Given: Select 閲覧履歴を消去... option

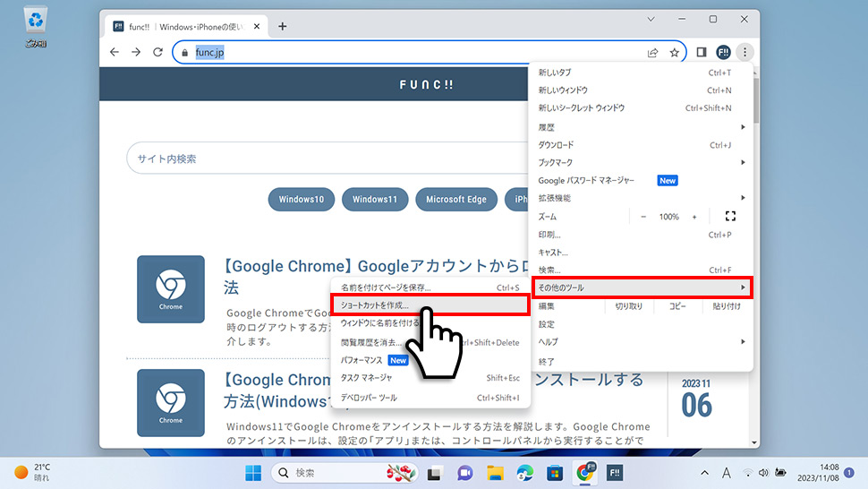Looking at the screenshot, I should (x=430, y=343).
